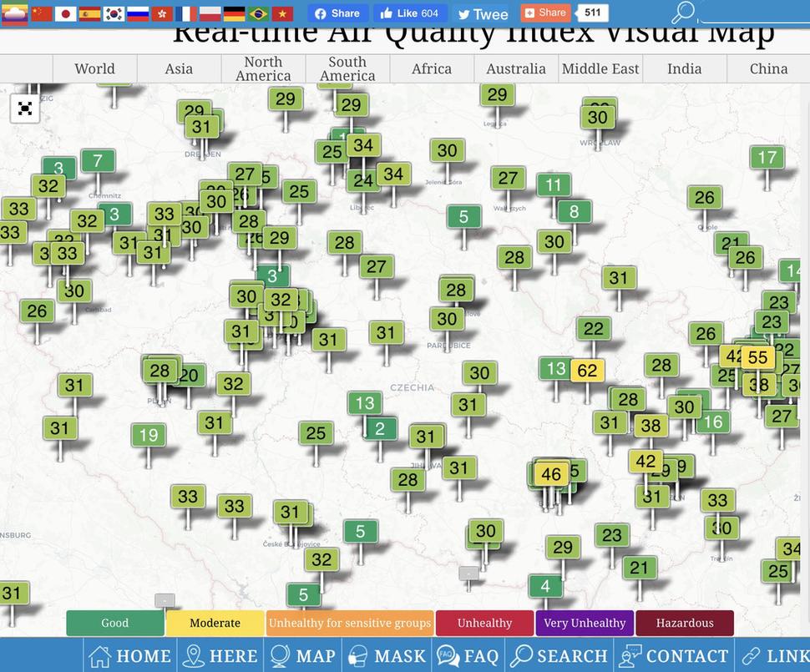Screen dimensions: 810x672
Task: Open HERE location in bottom navigation
Action: 220,655
